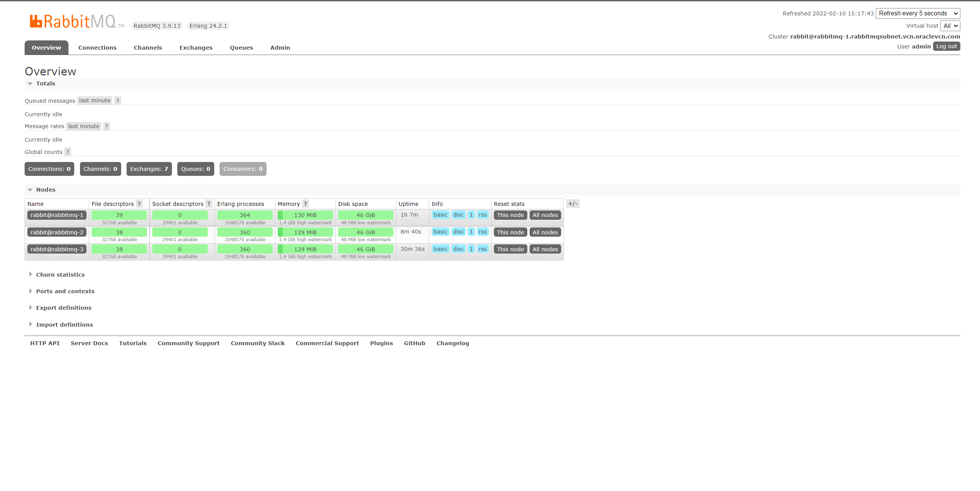
Task: Open the rabbit@rabbitmq-1 node details
Action: (57, 215)
